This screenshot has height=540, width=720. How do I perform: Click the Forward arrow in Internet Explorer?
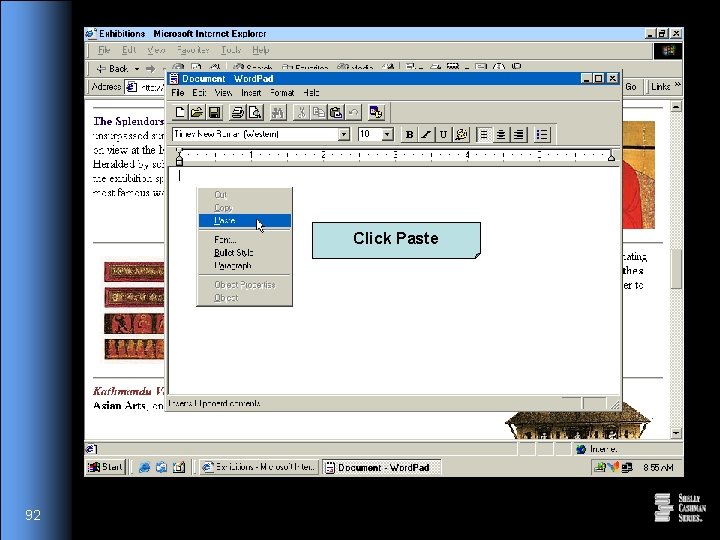[151, 69]
